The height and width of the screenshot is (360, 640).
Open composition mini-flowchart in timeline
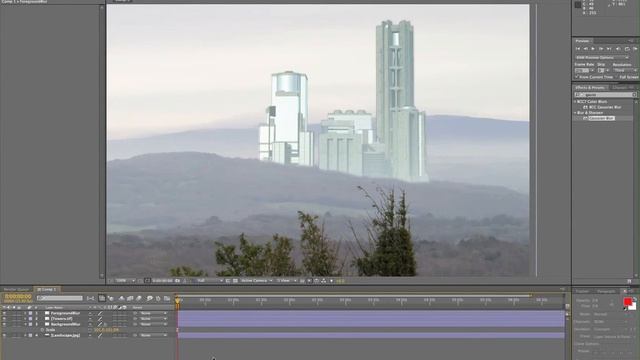point(91,298)
